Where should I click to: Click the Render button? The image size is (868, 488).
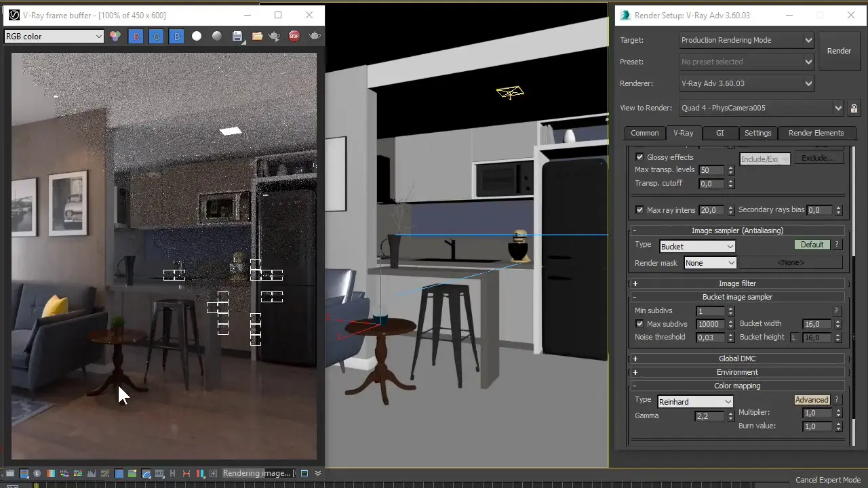[x=839, y=50]
